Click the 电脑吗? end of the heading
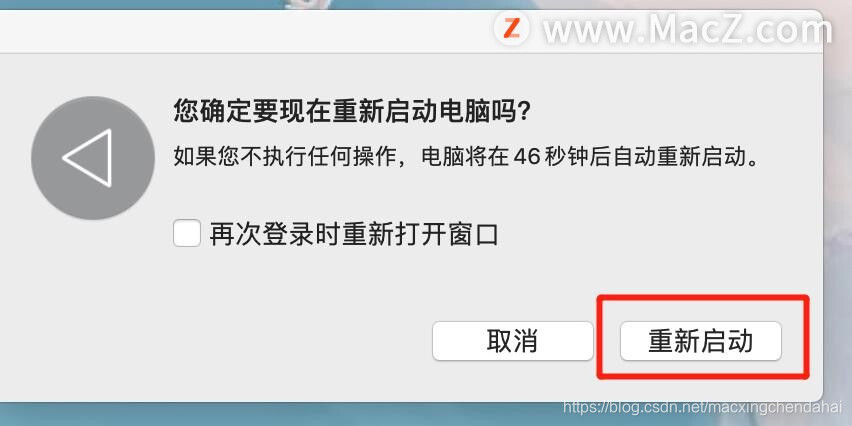Screen dimensions: 852x426 pos(486,111)
